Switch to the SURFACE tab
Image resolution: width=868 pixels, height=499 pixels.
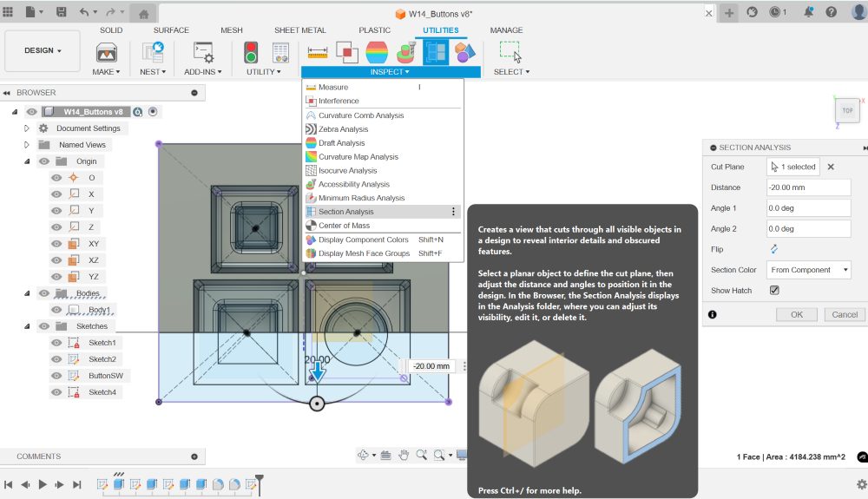pyautogui.click(x=171, y=30)
